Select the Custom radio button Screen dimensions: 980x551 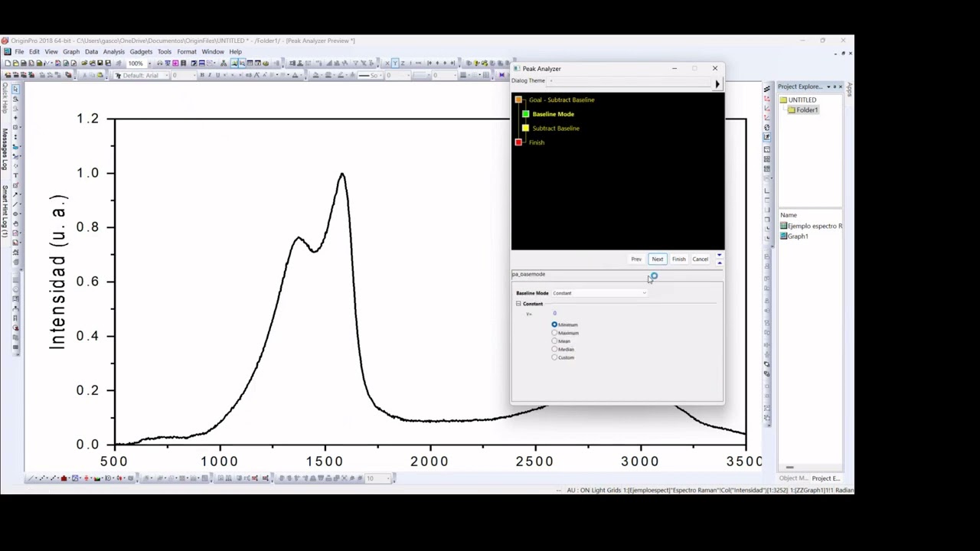click(554, 357)
